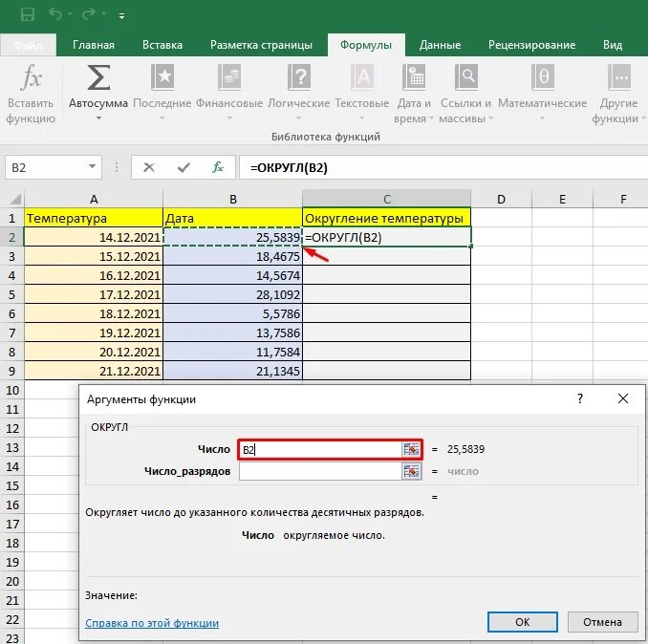Open the Math functions icon
The width and height of the screenshot is (648, 644).
pos(542,77)
